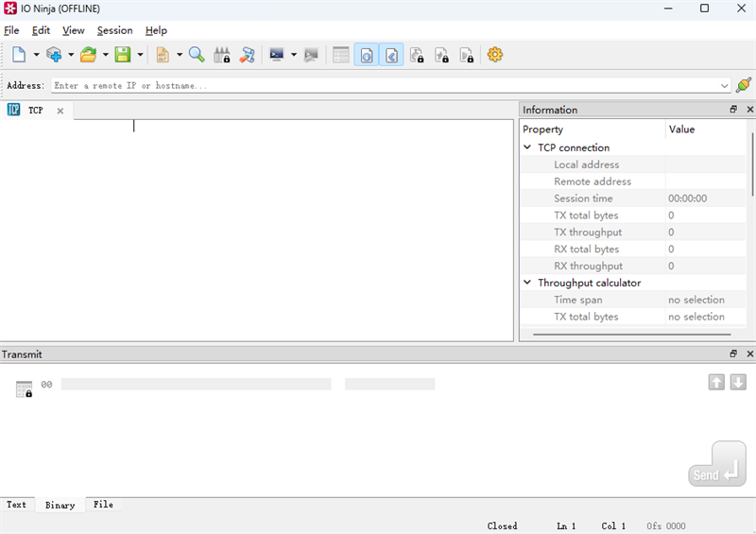Click the locked play script icon

click(467, 55)
